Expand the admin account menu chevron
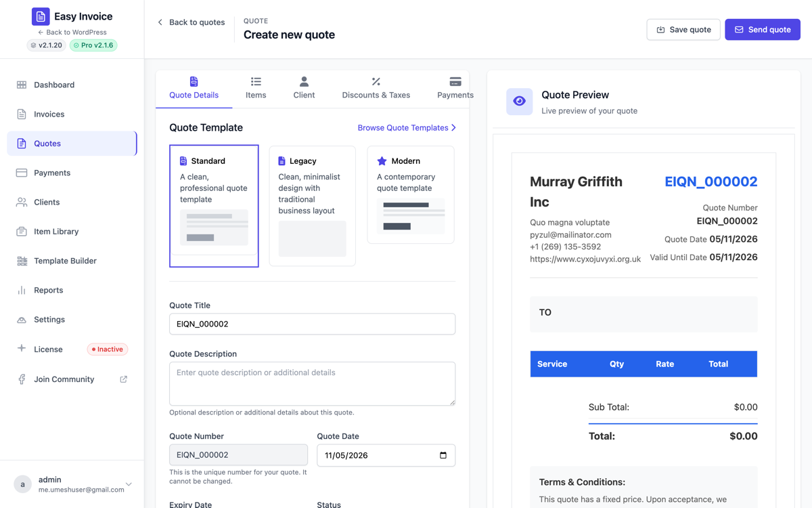This screenshot has height=508, width=812. click(129, 484)
